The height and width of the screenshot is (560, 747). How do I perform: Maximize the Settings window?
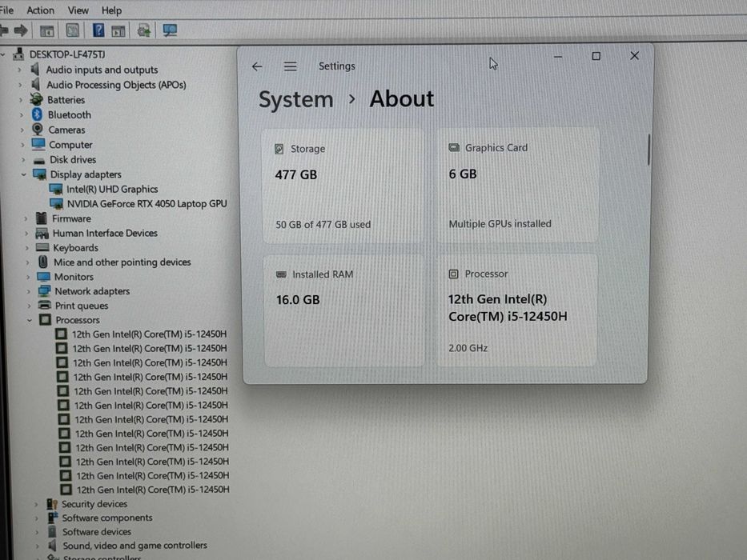(596, 56)
